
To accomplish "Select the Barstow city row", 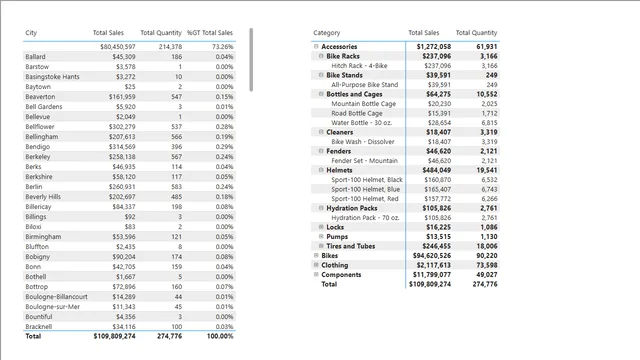I will click(x=129, y=67).
